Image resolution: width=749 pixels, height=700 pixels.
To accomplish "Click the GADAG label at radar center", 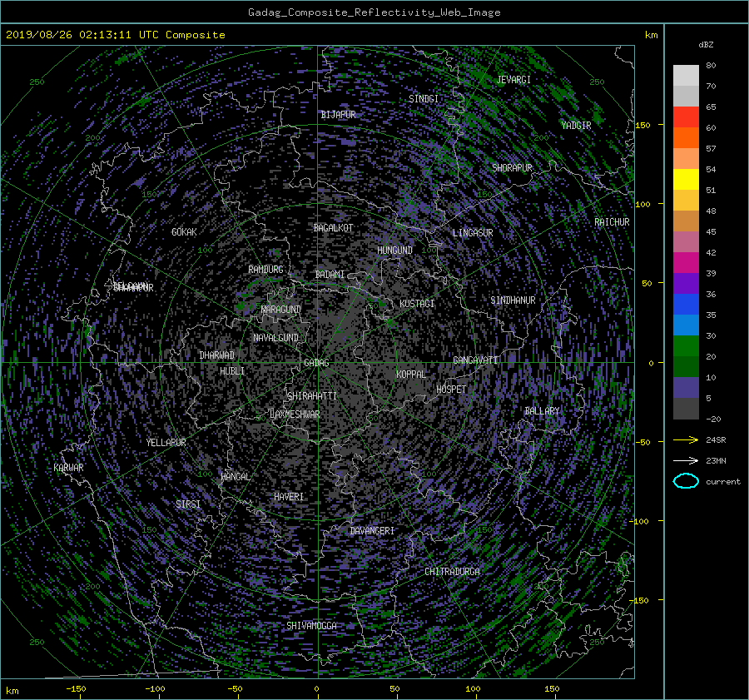I will 316,363.
